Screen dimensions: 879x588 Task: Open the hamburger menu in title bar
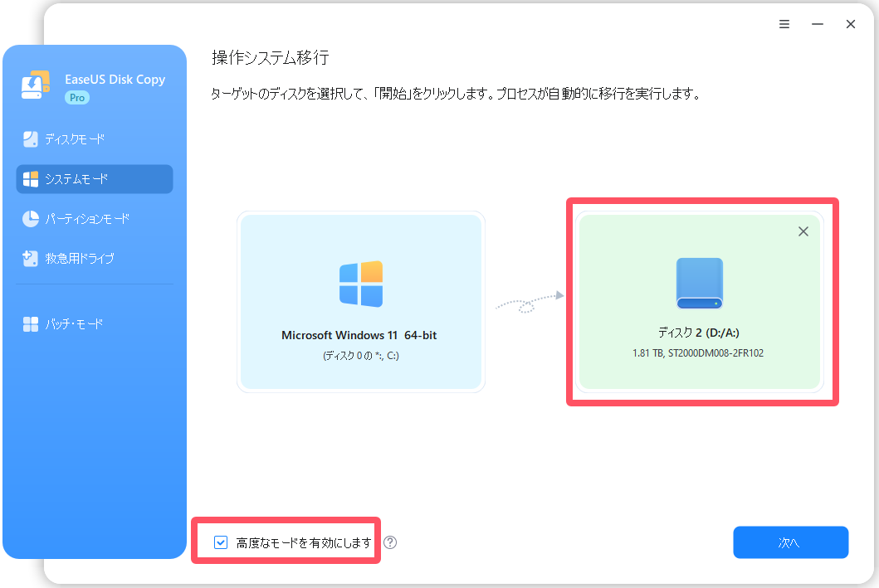click(784, 24)
